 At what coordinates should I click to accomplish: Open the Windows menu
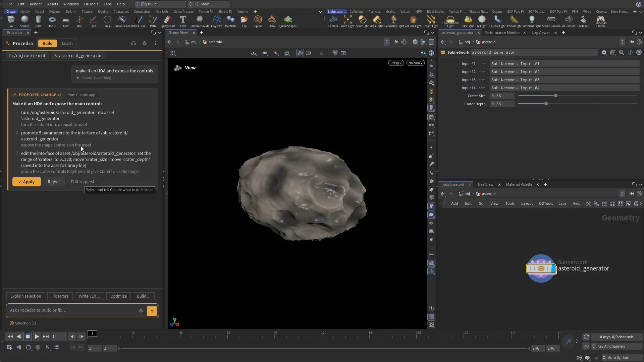[x=71, y=4]
